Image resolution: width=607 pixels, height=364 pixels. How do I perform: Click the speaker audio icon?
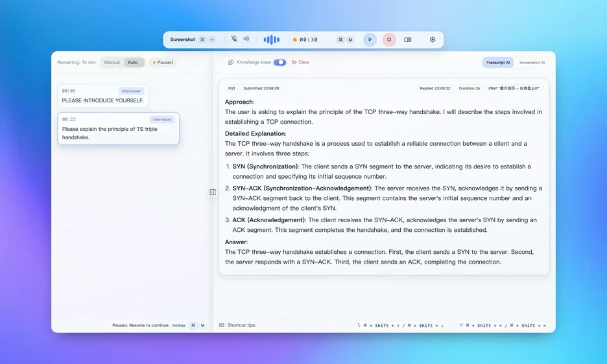(246, 39)
